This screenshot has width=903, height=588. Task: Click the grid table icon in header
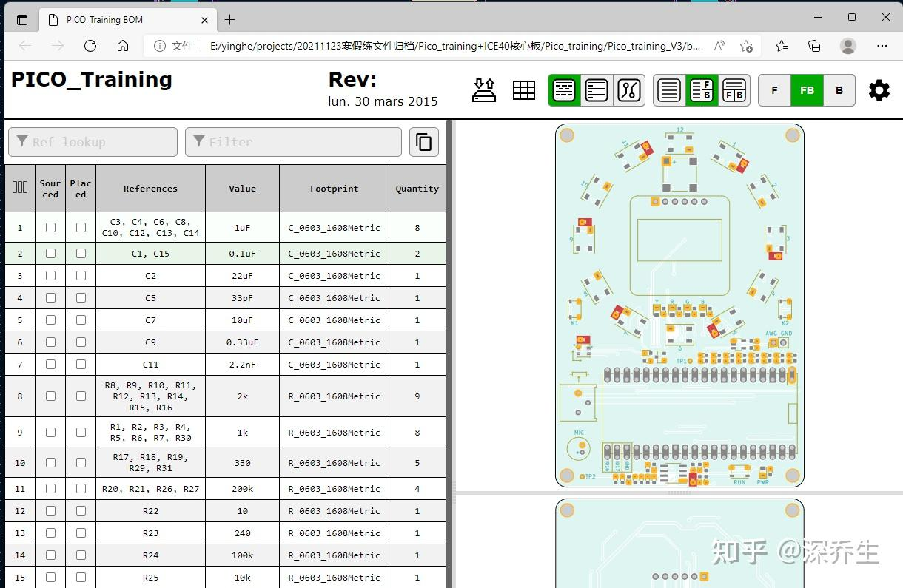(524, 90)
